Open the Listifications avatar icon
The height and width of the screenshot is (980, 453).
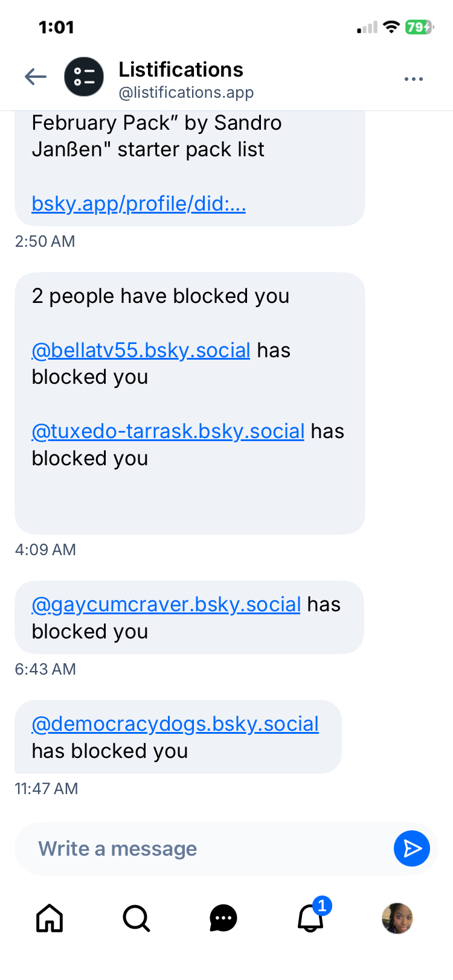[84, 77]
